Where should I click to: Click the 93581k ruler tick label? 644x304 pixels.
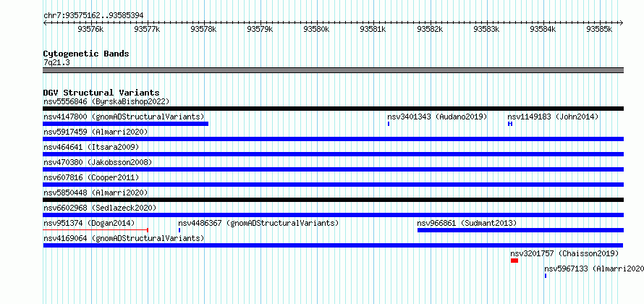(x=373, y=29)
